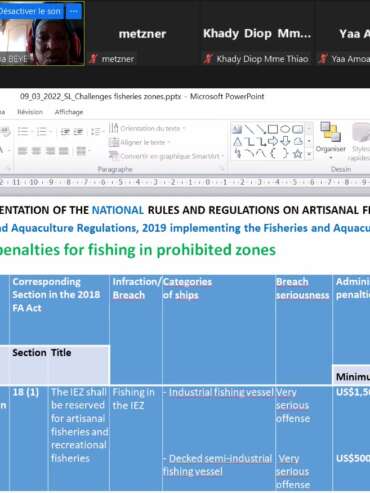The width and height of the screenshot is (370, 493).
Task: Open the 'Aligner le texte' dropdown
Action: click(140, 142)
